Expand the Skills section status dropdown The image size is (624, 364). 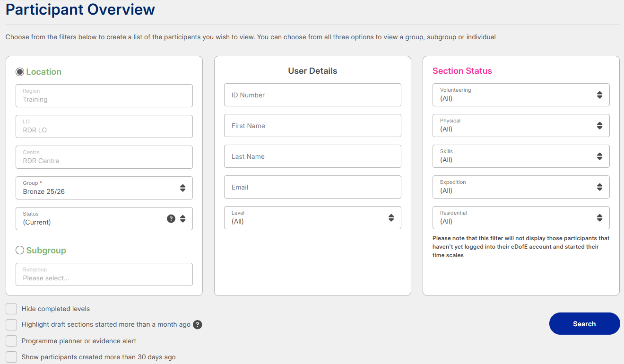521,156
